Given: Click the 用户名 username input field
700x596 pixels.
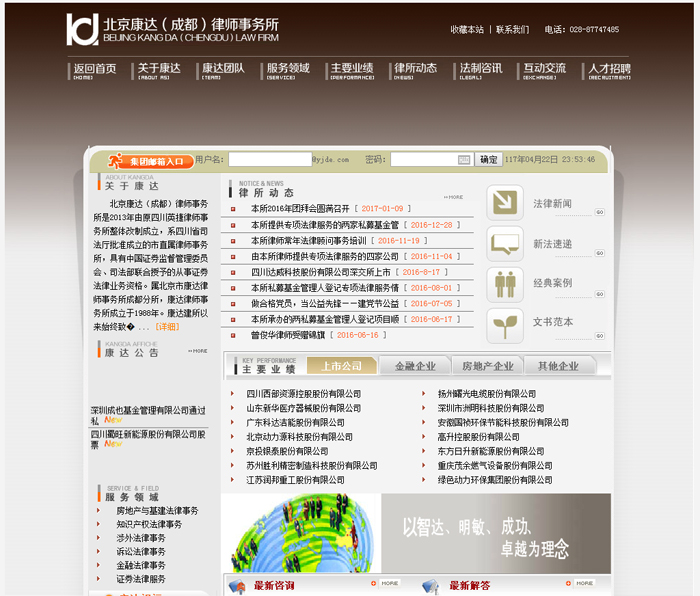Looking at the screenshot, I should [x=269, y=159].
